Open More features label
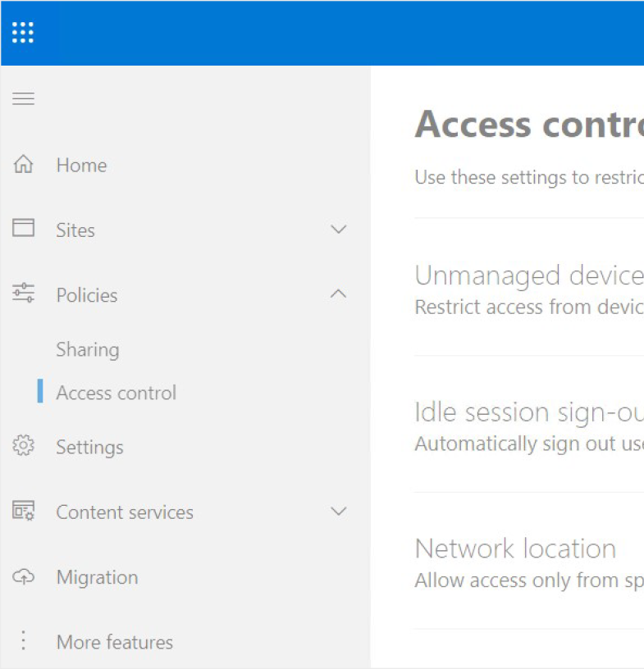Image resolution: width=644 pixels, height=669 pixels. 115,642
